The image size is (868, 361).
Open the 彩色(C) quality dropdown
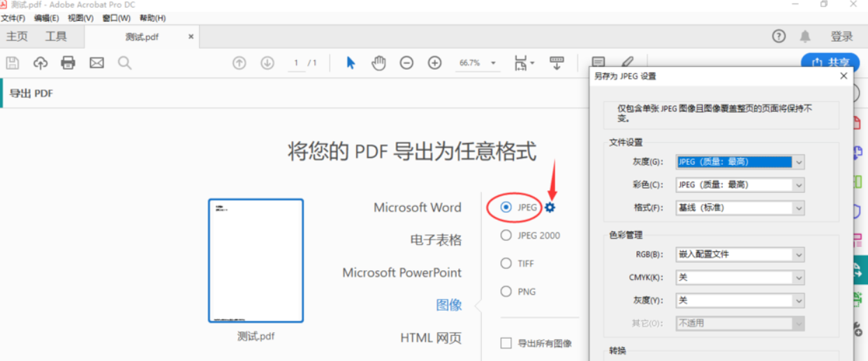740,185
